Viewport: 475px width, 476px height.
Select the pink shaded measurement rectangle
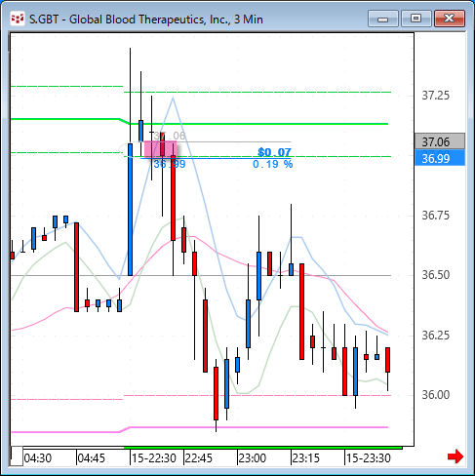click(x=161, y=149)
